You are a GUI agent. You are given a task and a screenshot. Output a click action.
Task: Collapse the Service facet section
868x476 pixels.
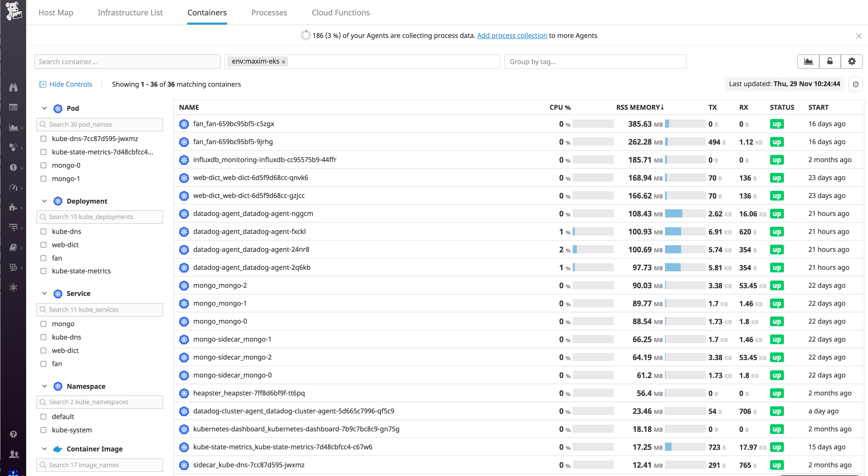click(x=44, y=293)
